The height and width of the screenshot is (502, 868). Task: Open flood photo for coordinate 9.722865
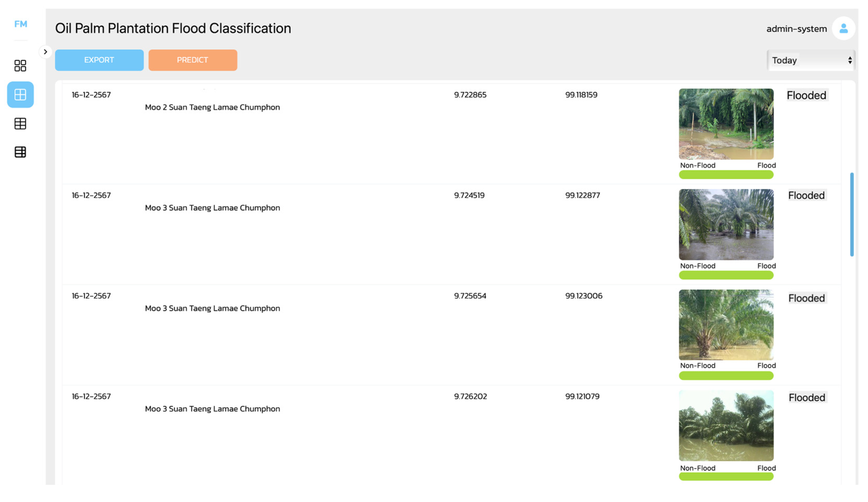tap(726, 124)
